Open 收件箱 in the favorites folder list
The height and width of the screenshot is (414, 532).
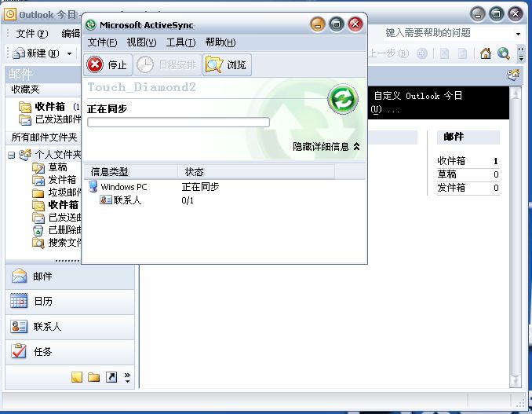point(50,107)
